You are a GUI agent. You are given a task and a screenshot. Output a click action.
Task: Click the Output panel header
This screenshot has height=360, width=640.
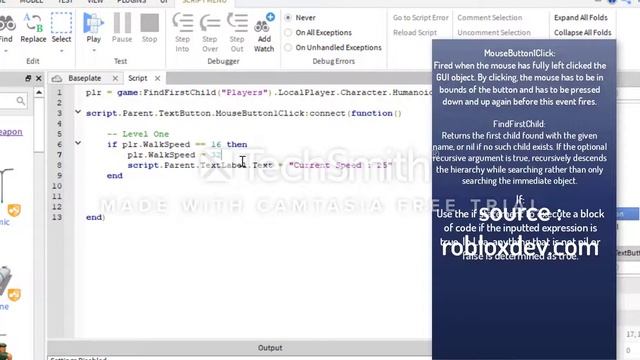[x=270, y=348]
